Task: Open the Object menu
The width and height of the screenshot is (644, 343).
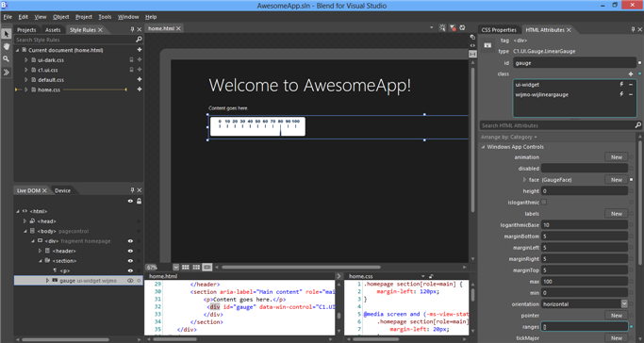Action: coord(60,17)
